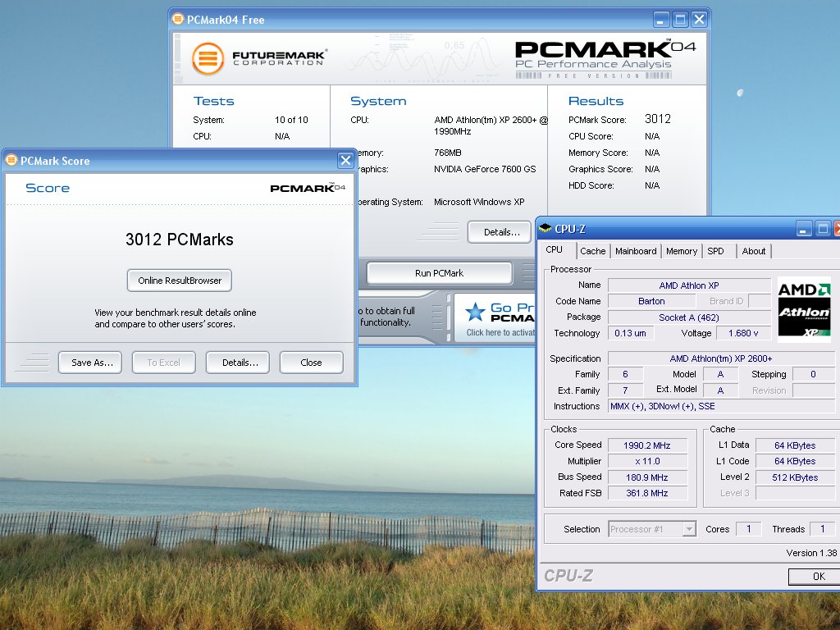Image resolution: width=840 pixels, height=630 pixels.
Task: Click the AMD Athlon XP logo image
Action: pyautogui.click(x=804, y=309)
